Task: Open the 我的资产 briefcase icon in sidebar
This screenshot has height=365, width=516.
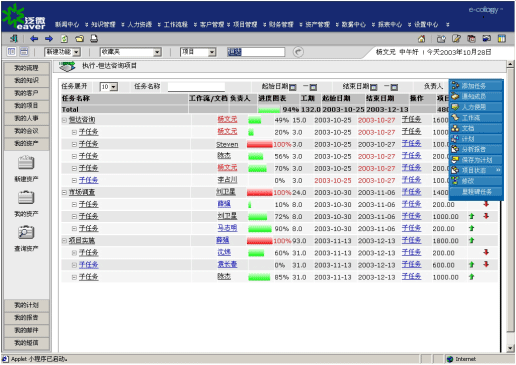Action: [x=26, y=198]
